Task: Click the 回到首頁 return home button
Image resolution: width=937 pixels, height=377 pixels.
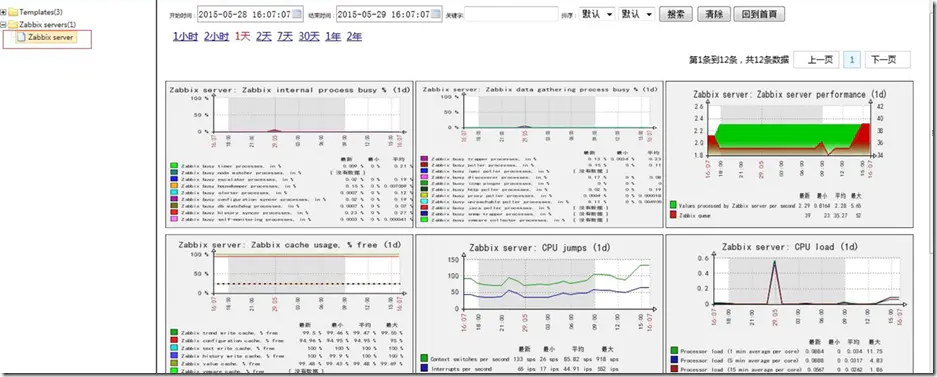Action: 760,14
